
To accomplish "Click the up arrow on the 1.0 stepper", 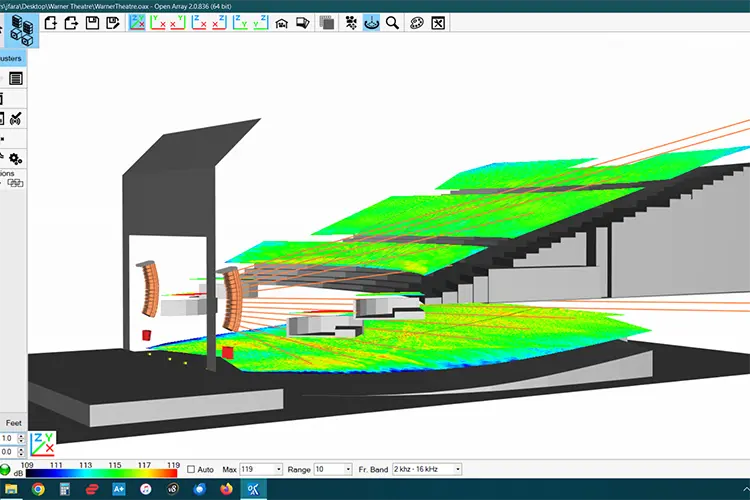I will (x=21, y=435).
